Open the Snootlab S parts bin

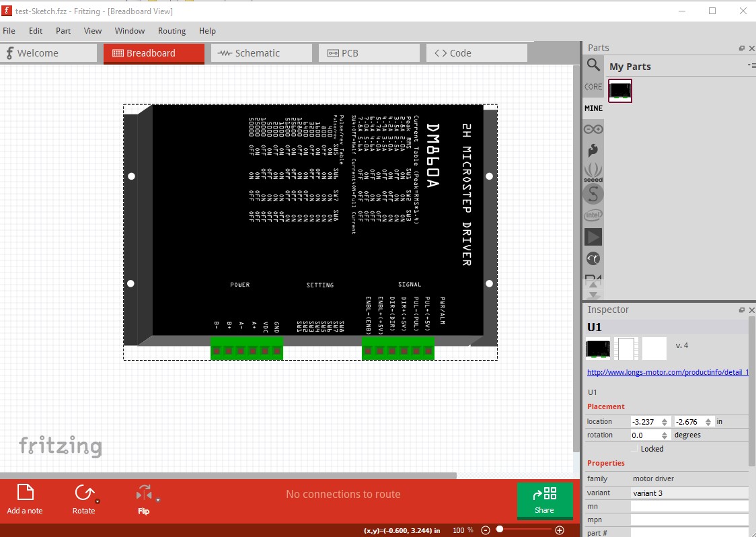click(x=593, y=194)
